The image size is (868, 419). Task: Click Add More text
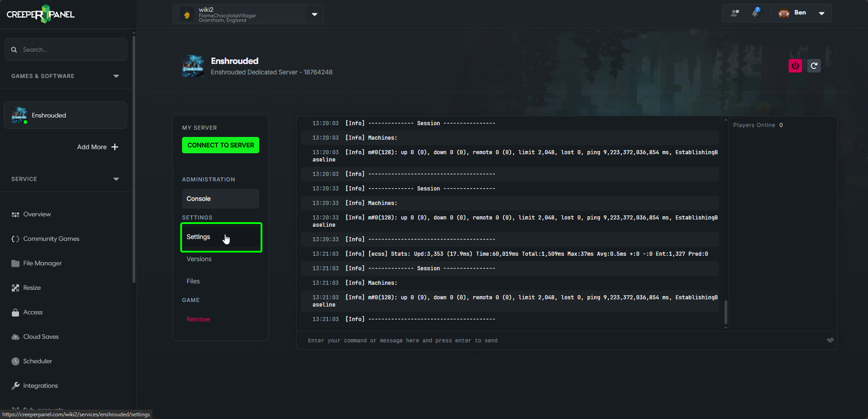coord(92,147)
